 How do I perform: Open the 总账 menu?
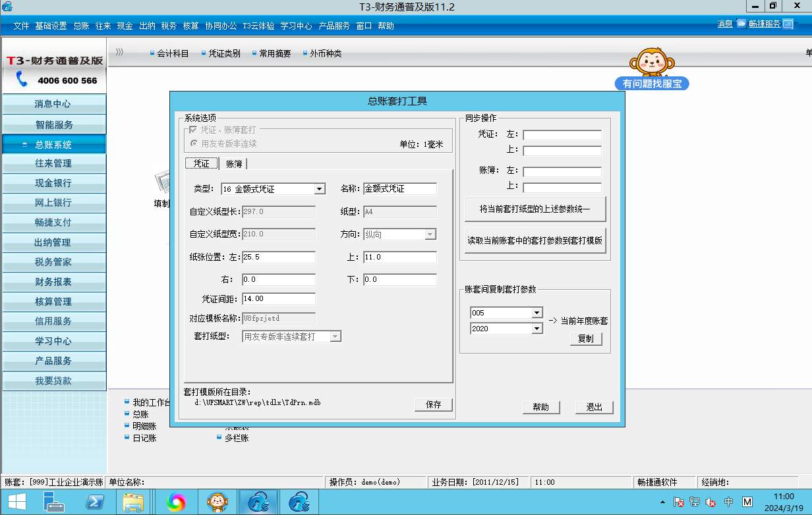coord(81,26)
